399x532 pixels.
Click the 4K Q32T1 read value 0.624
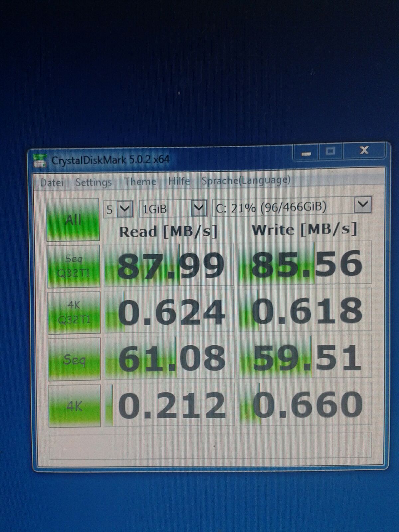click(170, 311)
